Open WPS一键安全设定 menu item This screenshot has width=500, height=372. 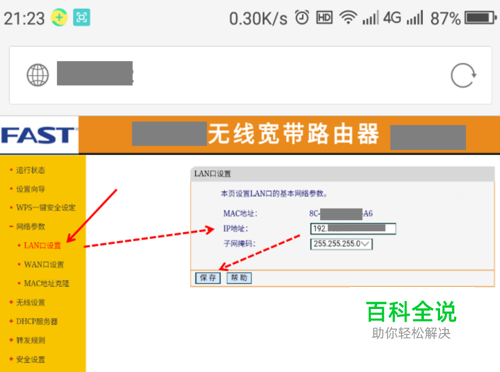coord(46,208)
